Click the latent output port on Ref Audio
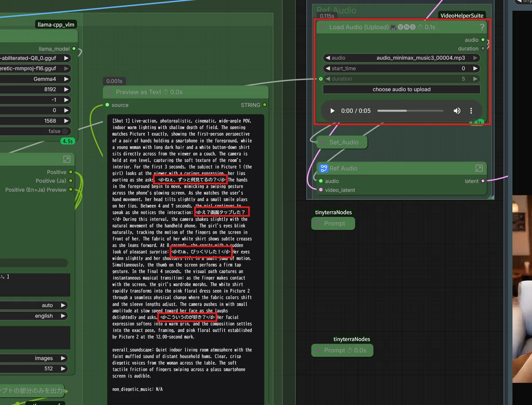Image resolution: width=532 pixels, height=405 pixels. coord(483,181)
